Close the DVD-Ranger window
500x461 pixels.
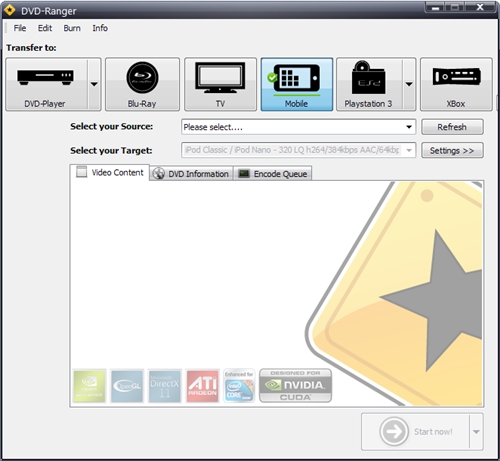tap(480, 7)
